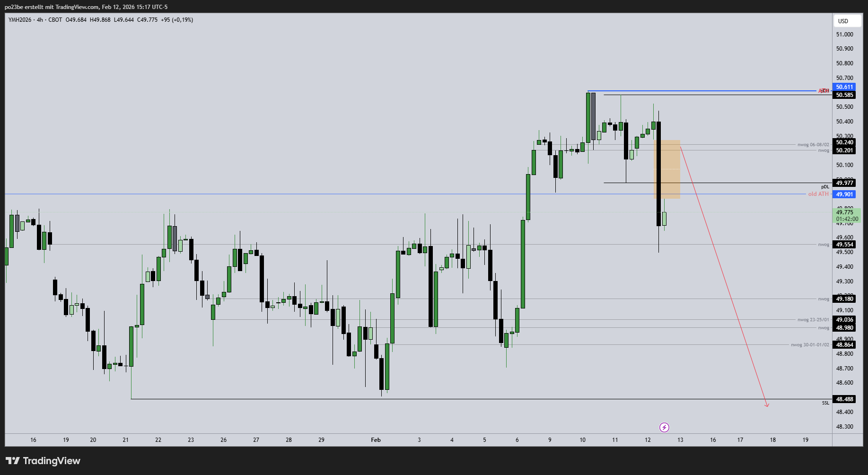Click the 4h timeframe in chart header
The width and height of the screenshot is (868, 475).
(40, 20)
